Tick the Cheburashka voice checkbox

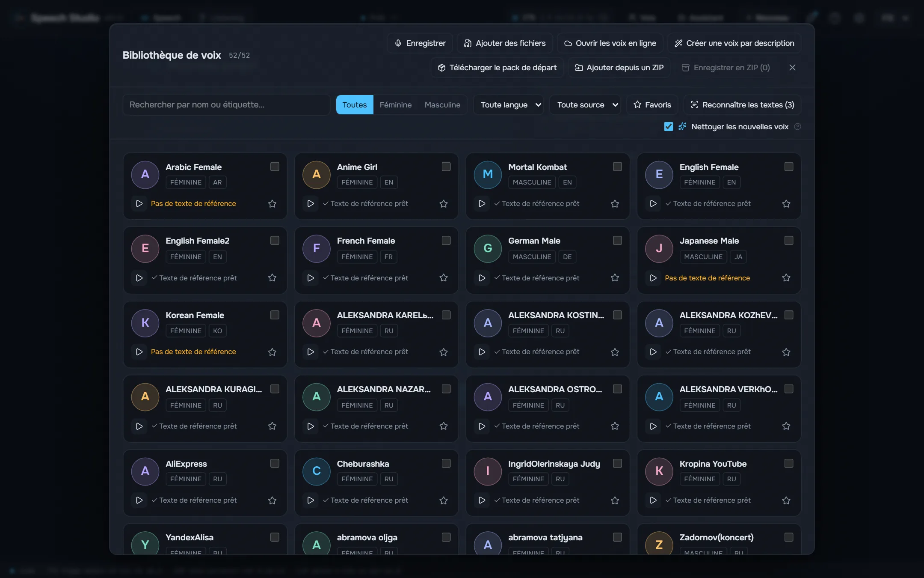(446, 463)
